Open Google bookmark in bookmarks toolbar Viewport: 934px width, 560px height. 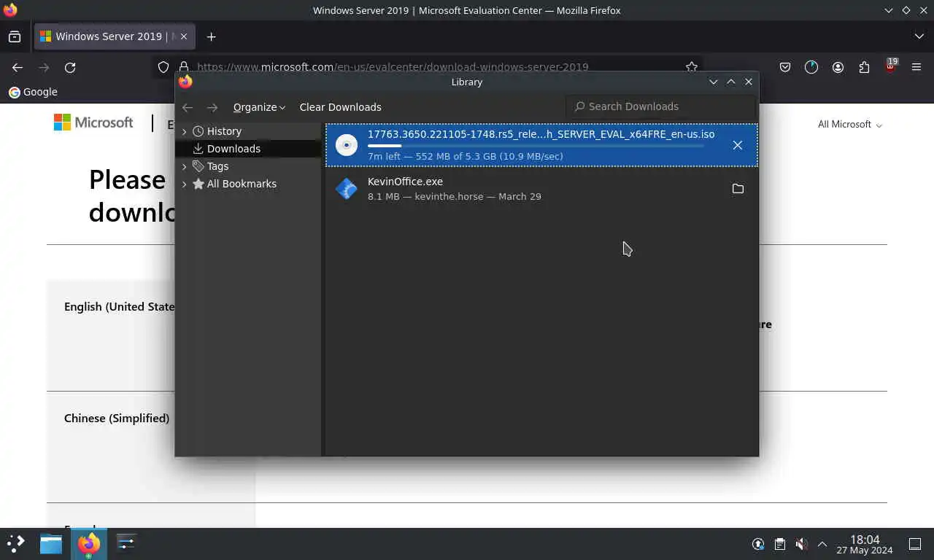[33, 92]
